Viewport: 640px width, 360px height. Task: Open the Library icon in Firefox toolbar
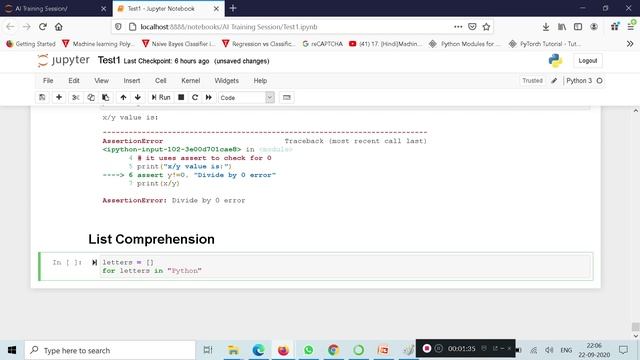pyautogui.click(x=562, y=27)
